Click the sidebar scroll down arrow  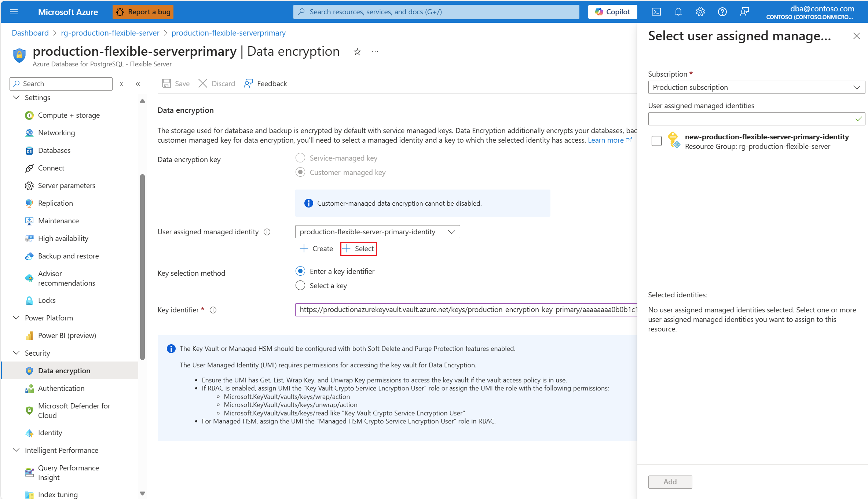pos(142,494)
